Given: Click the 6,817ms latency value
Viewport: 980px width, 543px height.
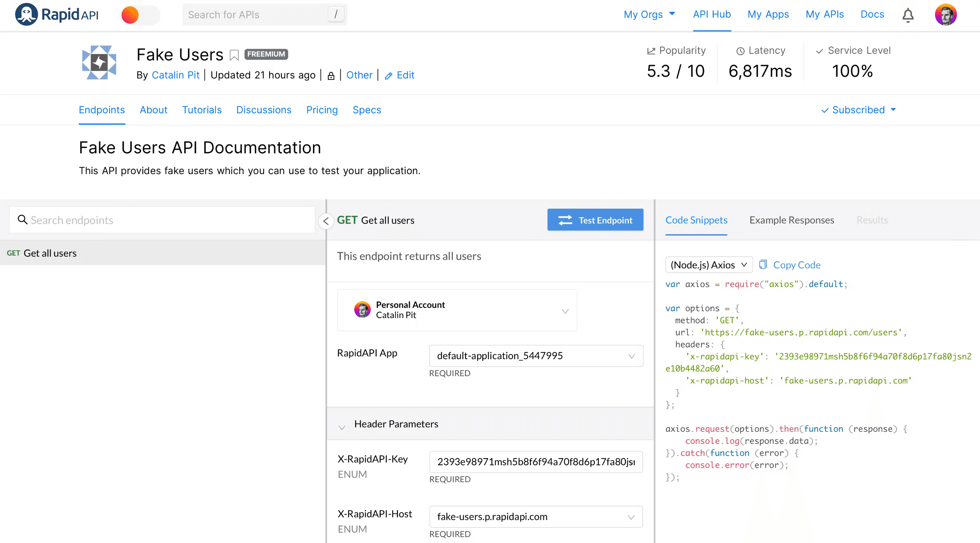Looking at the screenshot, I should (x=760, y=71).
